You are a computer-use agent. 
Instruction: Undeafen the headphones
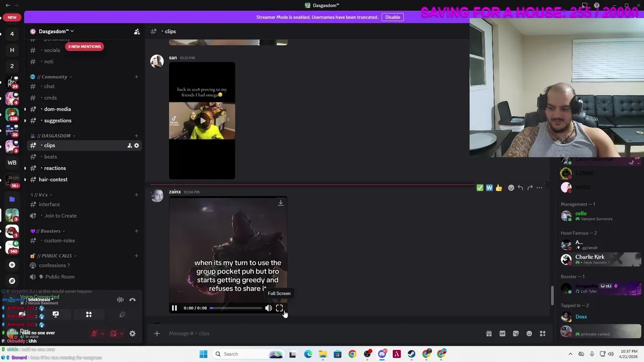(x=113, y=333)
